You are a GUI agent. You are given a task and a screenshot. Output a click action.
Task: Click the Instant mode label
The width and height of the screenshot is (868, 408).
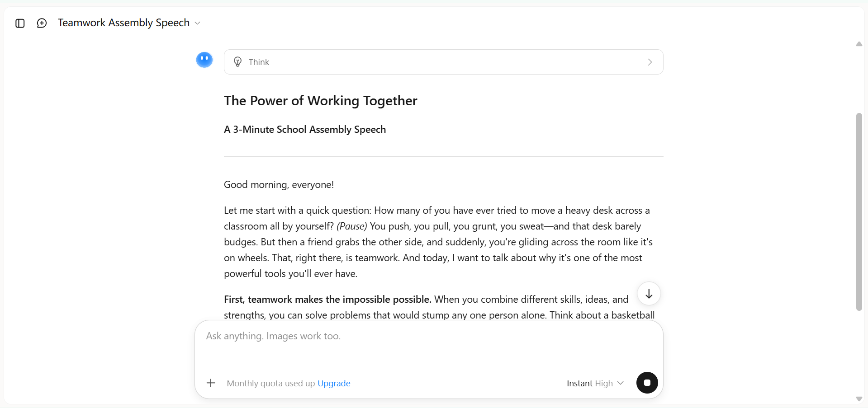579,383
